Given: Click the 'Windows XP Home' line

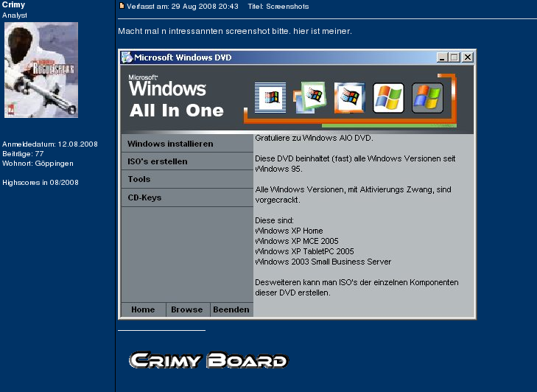Looking at the screenshot, I should click(x=289, y=231).
